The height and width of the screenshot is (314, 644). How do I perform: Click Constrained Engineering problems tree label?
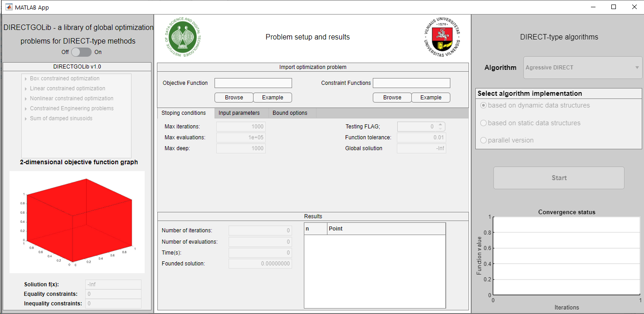pos(72,108)
